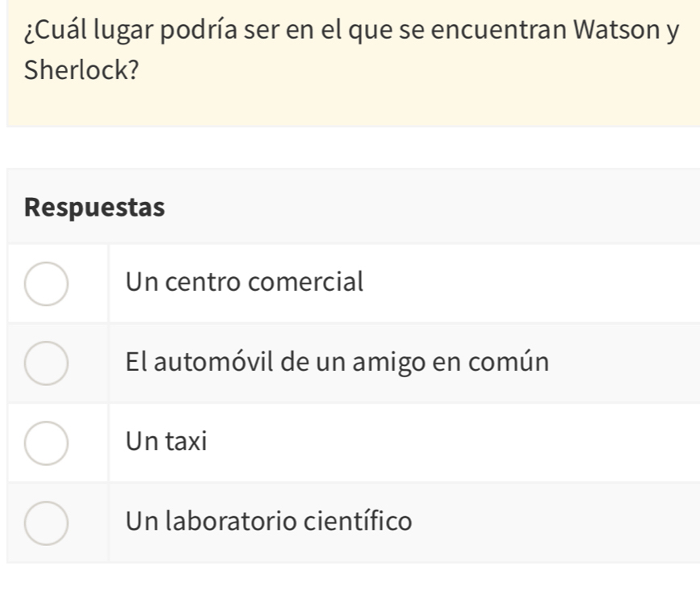Click the "Un centro comercial" answer text

[245, 282]
